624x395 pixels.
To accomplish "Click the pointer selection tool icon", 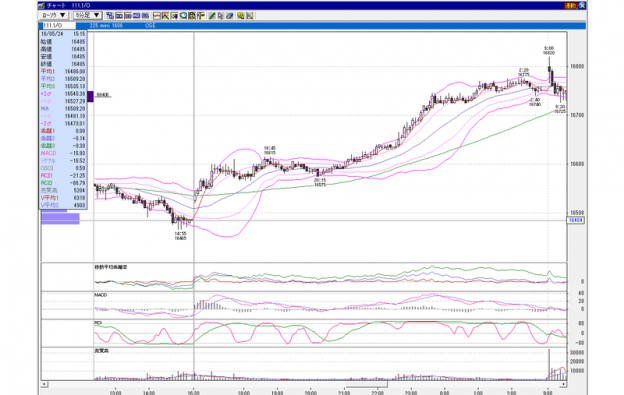I will 220,16.
